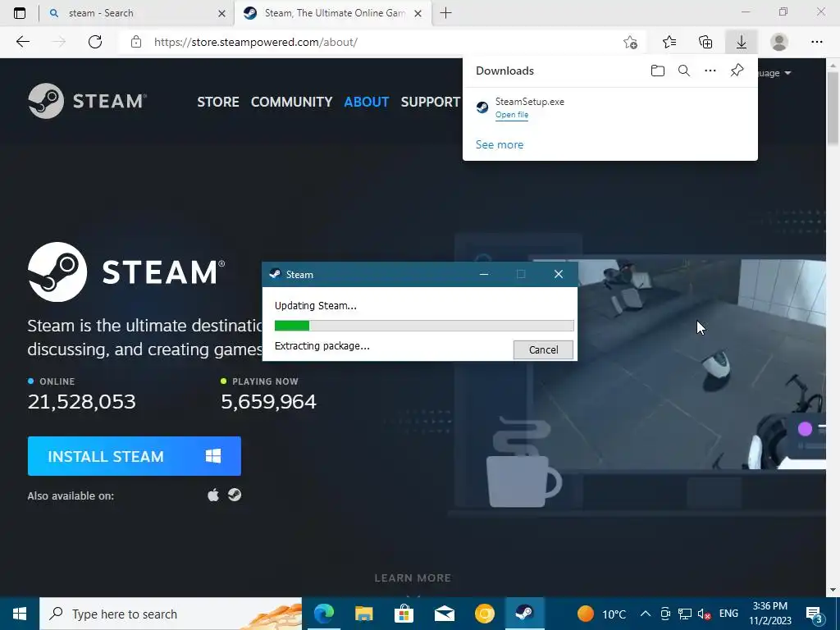Open the ABOUT menu item
Screen dimensions: 840x630
367,102
